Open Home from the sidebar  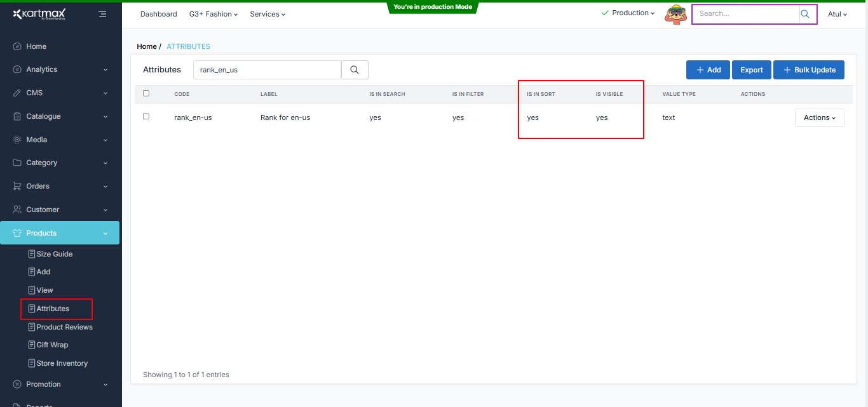click(36, 46)
